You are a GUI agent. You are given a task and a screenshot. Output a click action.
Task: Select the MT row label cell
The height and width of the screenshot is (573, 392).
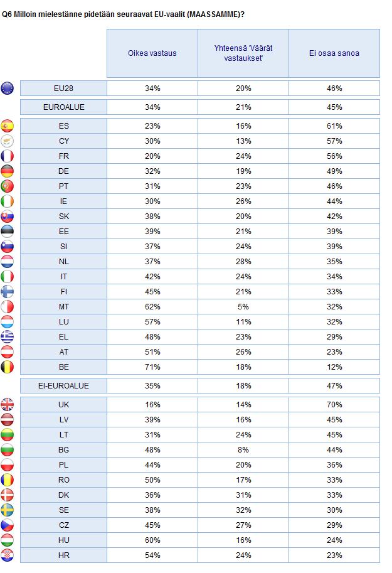click(x=63, y=307)
